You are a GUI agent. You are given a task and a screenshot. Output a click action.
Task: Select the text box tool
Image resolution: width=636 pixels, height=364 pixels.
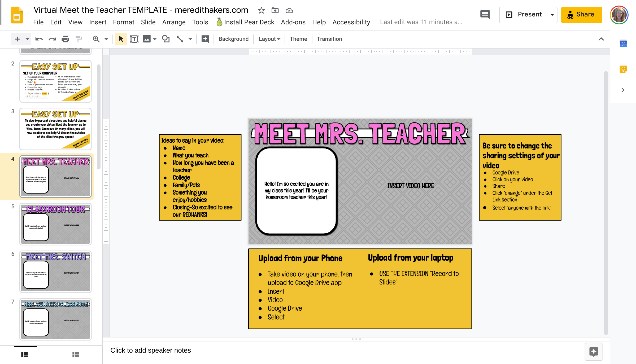point(134,39)
